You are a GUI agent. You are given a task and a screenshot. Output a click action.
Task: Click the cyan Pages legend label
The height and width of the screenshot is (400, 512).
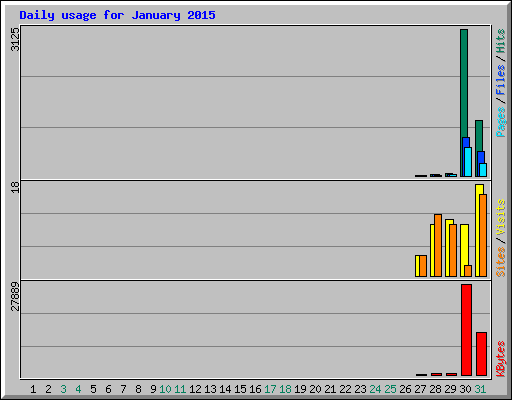(501, 122)
